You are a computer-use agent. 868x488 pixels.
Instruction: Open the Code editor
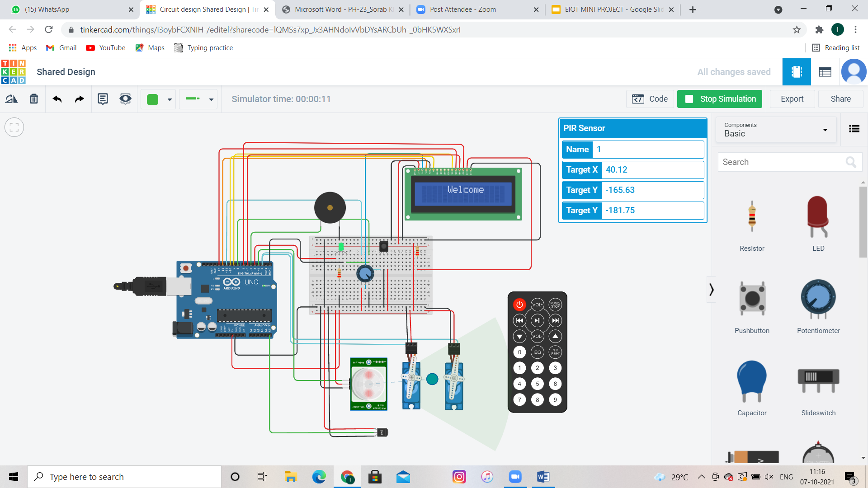[x=650, y=99]
